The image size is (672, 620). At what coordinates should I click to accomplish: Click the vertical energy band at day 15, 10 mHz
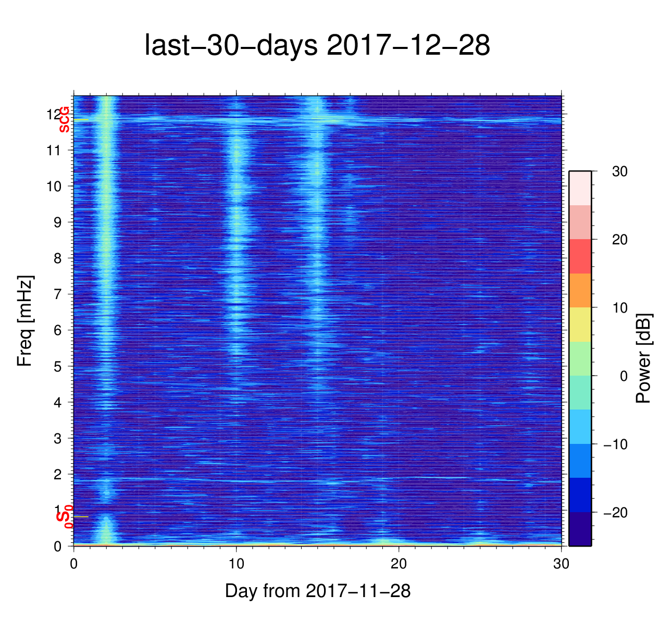[x=317, y=186]
